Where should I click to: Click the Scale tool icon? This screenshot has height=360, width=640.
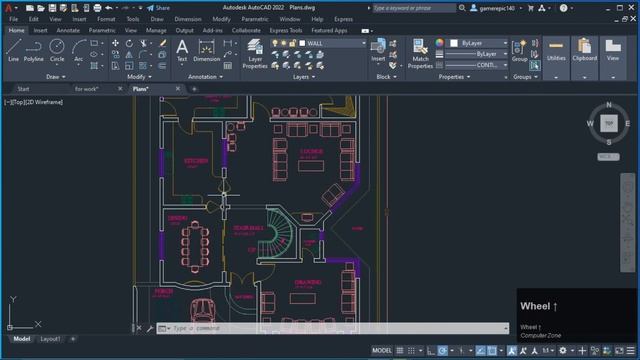129,65
